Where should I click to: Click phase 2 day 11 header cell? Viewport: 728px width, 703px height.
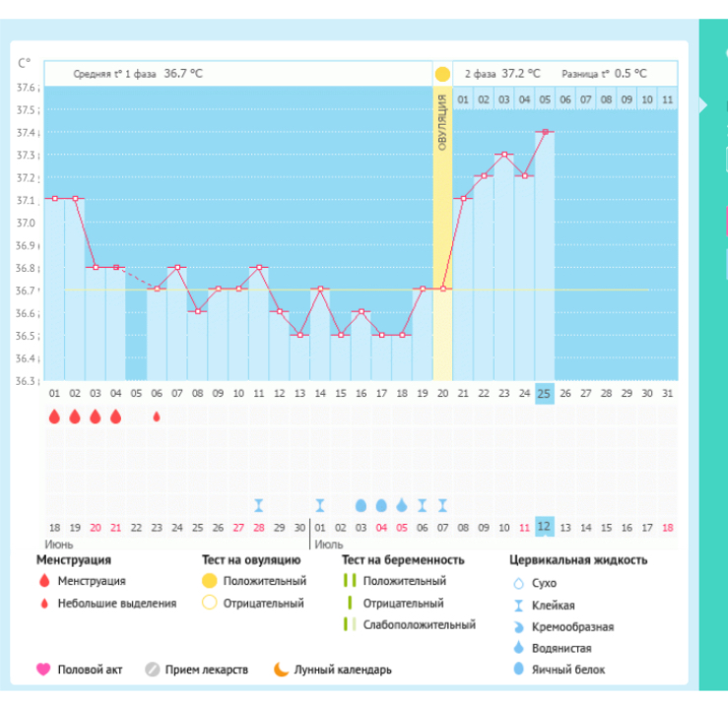667,99
